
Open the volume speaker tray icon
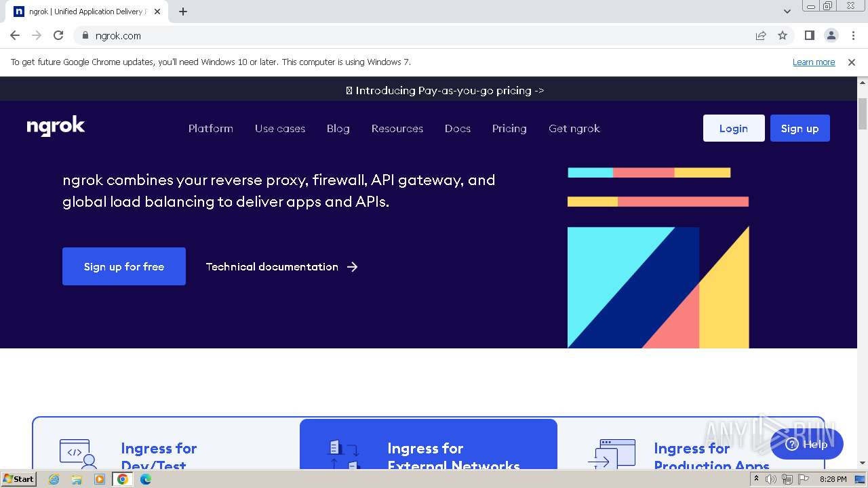pos(771,479)
